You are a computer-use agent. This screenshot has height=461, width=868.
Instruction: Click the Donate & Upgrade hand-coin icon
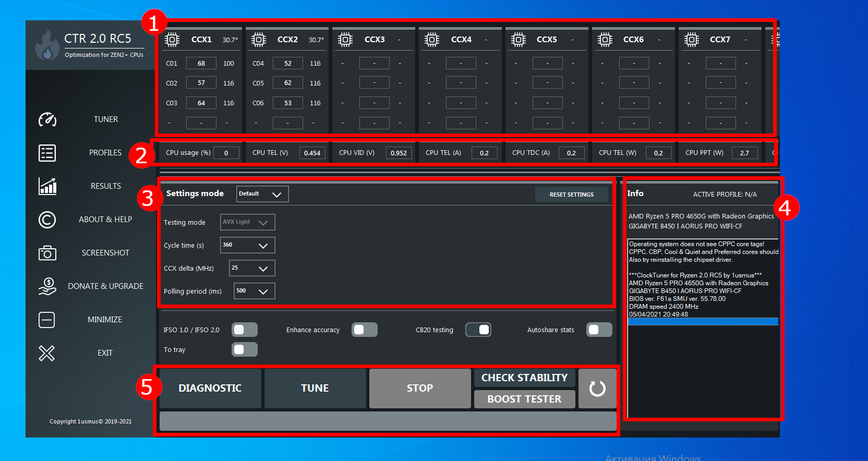coord(47,286)
